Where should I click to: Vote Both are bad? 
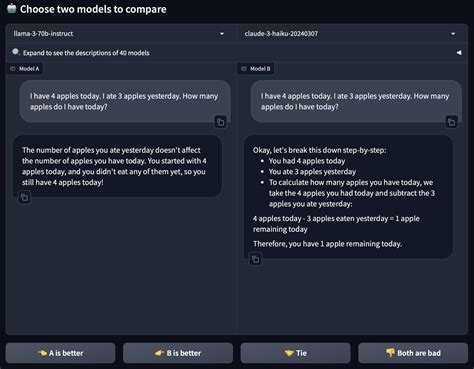point(413,353)
